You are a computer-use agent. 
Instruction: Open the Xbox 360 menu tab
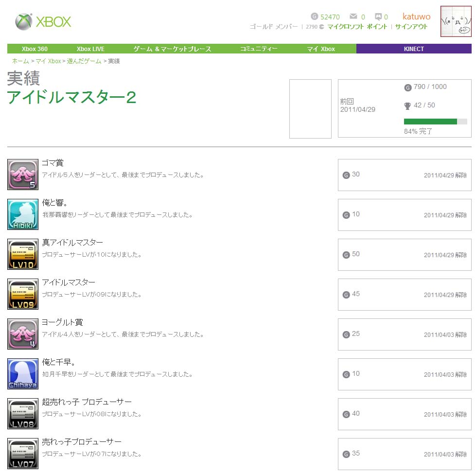point(35,49)
